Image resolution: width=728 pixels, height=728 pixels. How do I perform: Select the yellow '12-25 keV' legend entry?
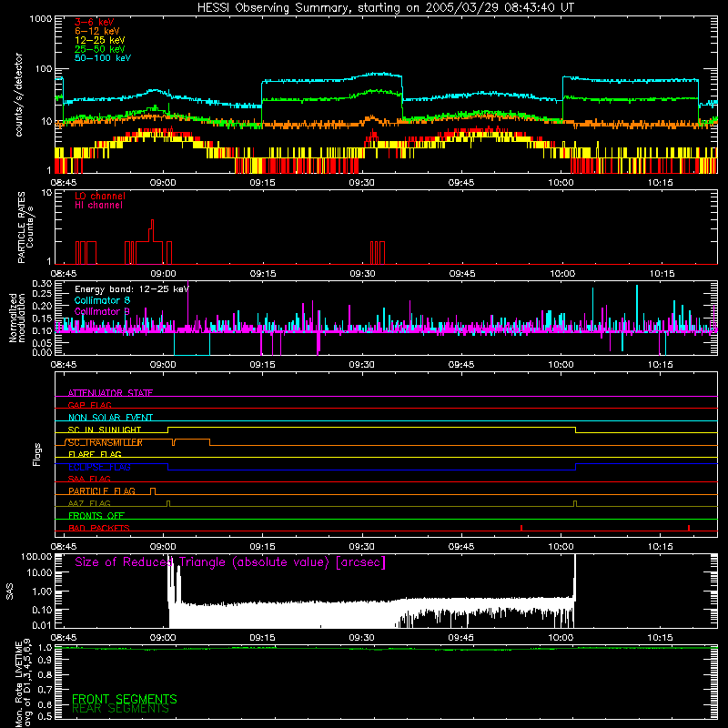click(x=100, y=40)
